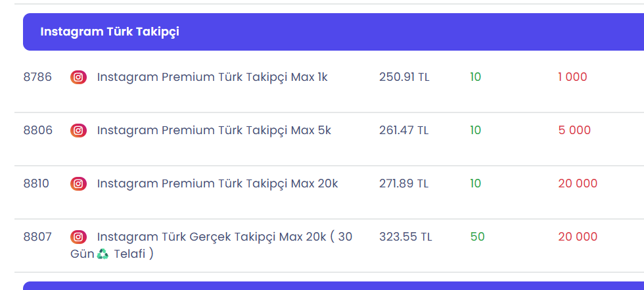The width and height of the screenshot is (644, 290).
Task: Click the maximum order value 5 000
Action: (x=574, y=131)
